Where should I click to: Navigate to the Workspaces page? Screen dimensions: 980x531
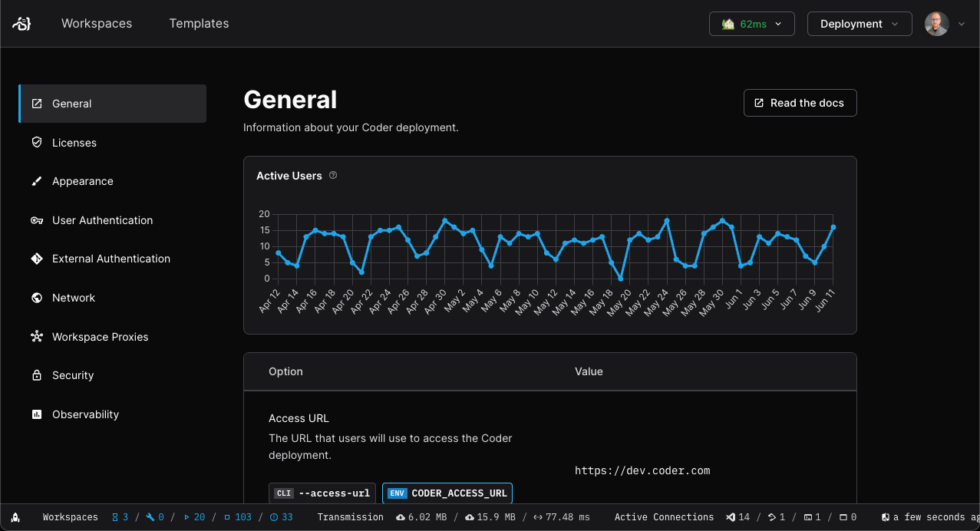96,23
